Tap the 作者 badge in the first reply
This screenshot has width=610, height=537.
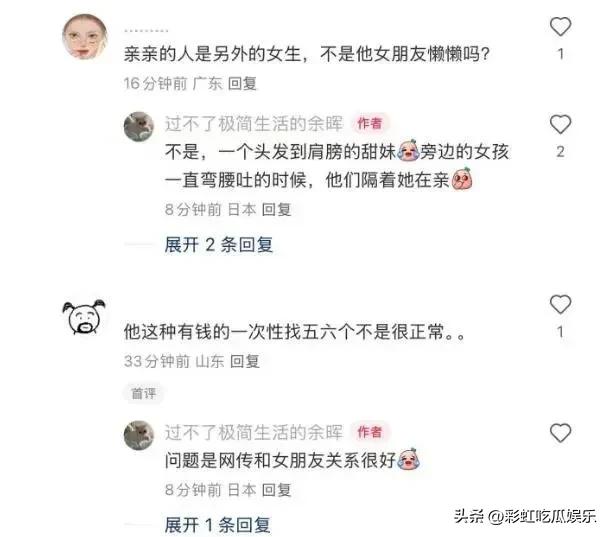tap(370, 124)
